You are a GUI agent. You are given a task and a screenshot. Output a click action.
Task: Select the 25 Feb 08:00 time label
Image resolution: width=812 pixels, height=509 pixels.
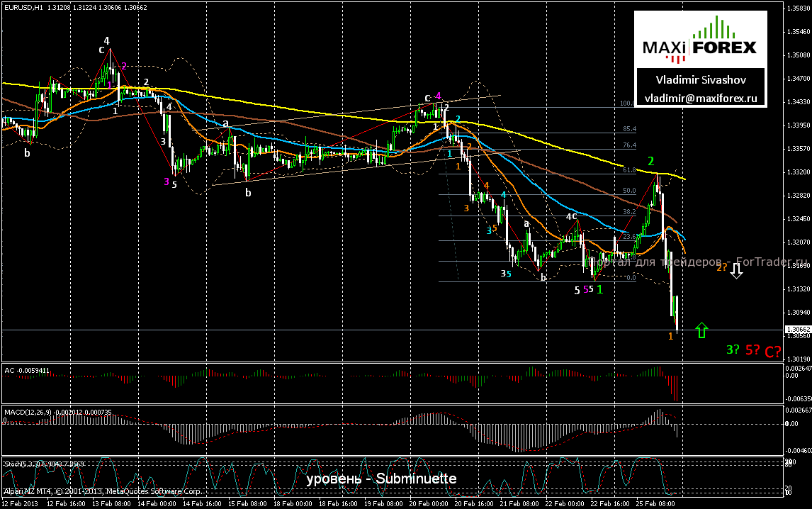[x=655, y=502]
